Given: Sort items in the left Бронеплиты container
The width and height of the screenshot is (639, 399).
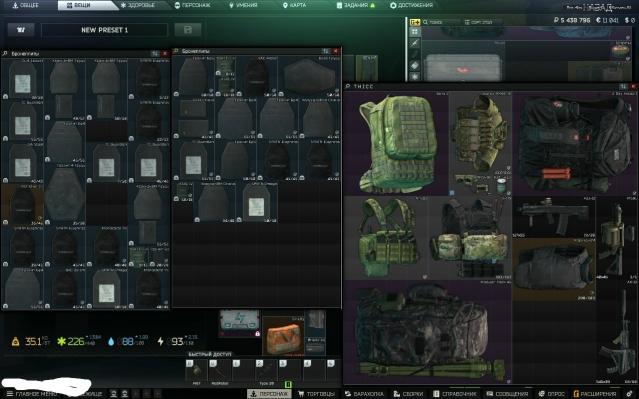Looking at the screenshot, I should tap(155, 53).
